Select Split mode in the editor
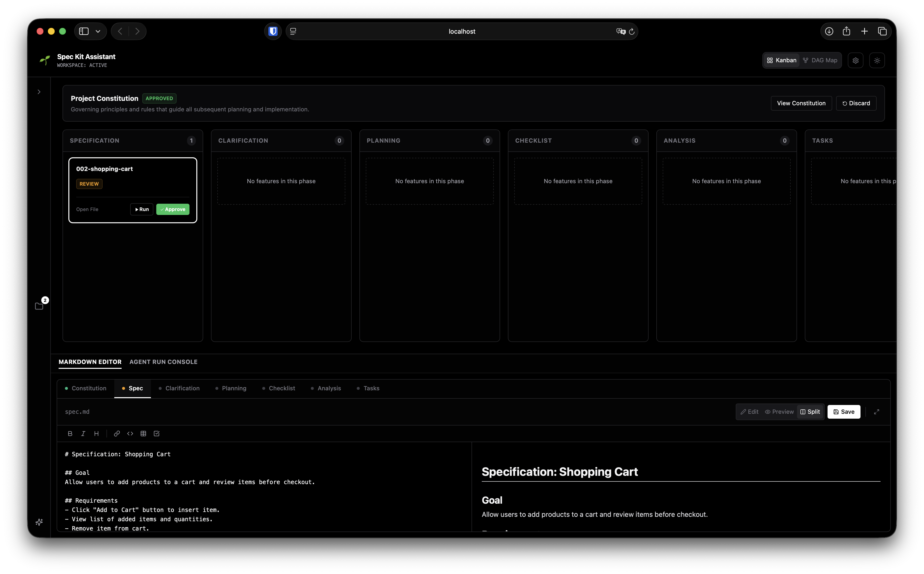 [x=810, y=412]
